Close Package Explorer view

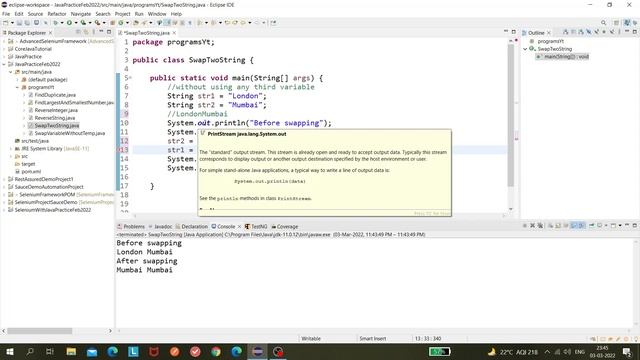coord(50,33)
